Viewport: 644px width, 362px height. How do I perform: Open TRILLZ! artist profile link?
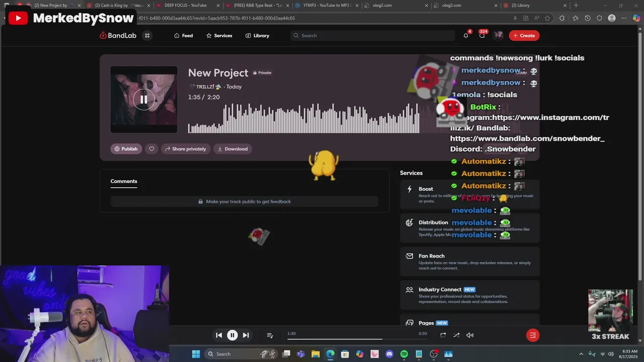(205, 86)
